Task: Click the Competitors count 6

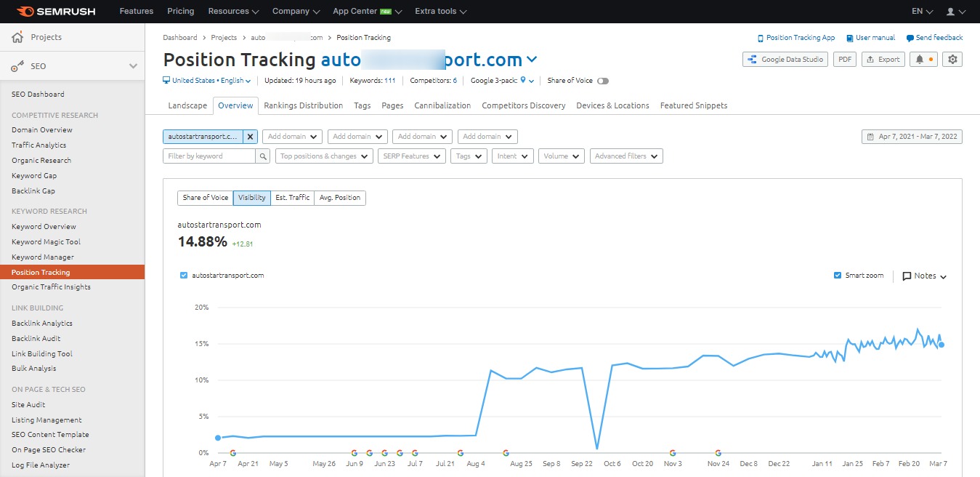Action: click(455, 81)
